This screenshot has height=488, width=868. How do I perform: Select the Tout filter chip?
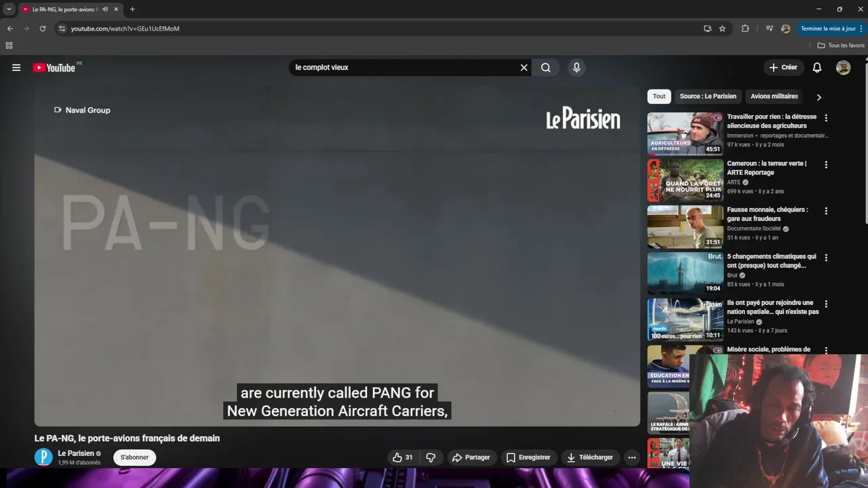tap(659, 96)
